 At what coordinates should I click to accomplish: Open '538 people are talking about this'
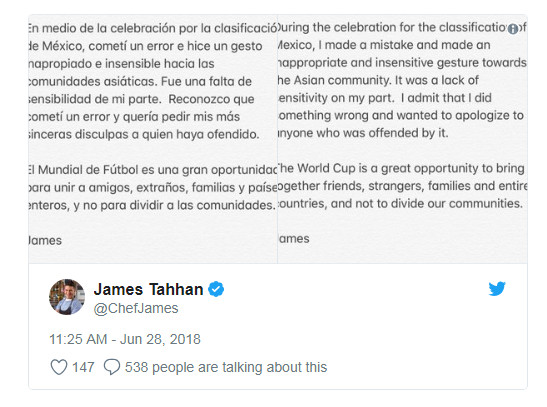(226, 367)
